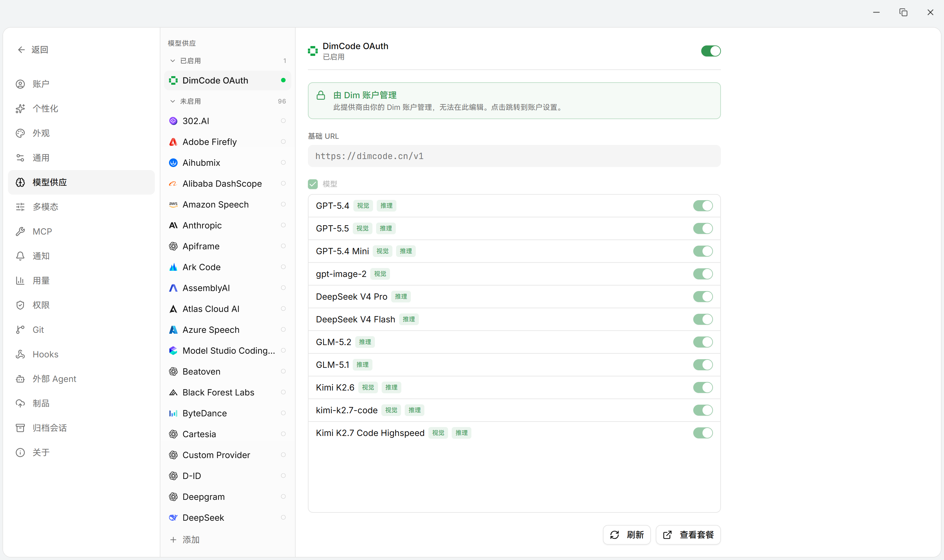Viewport: 944px width, 560px height.
Task: Open the 账户 account icon
Action: (20, 84)
